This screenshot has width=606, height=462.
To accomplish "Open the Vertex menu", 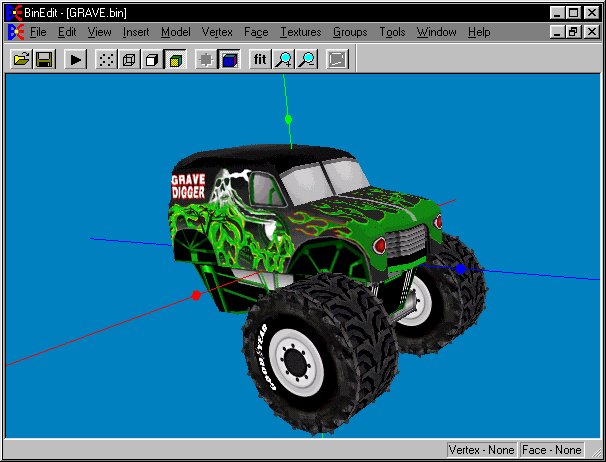I will 217,32.
